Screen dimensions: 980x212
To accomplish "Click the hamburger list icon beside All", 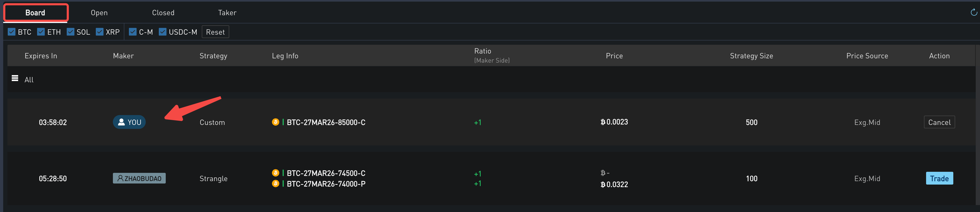I will point(15,78).
